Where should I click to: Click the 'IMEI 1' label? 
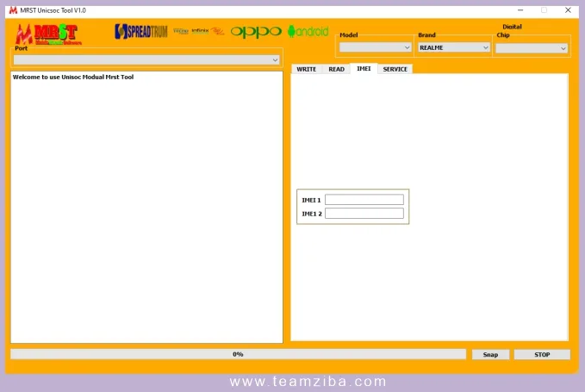pos(311,200)
